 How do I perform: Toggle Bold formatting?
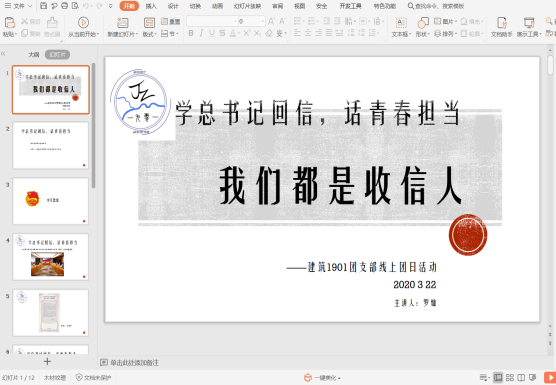(191, 33)
